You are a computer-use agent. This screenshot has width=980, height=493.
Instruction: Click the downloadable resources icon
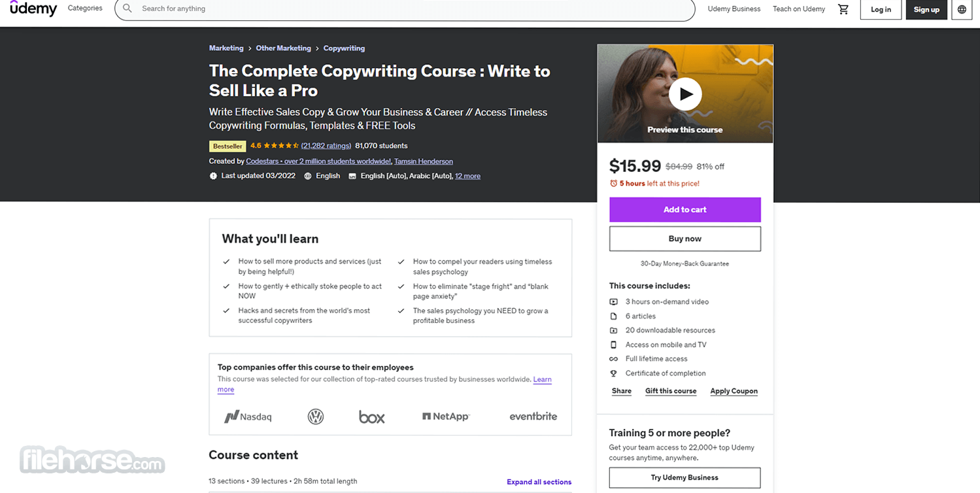(x=613, y=330)
